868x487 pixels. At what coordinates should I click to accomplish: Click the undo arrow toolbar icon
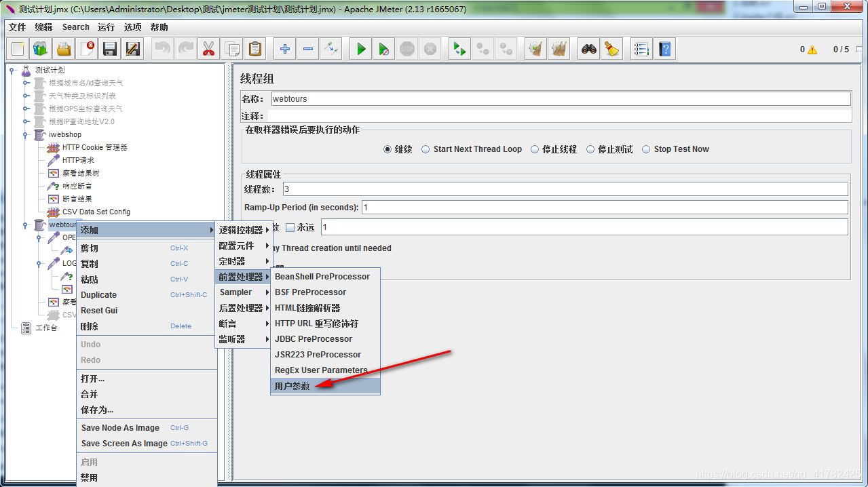click(x=163, y=49)
